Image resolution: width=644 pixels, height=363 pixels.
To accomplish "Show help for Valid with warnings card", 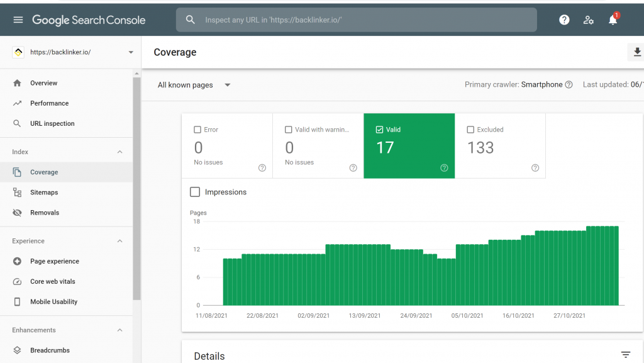I will coord(353,167).
